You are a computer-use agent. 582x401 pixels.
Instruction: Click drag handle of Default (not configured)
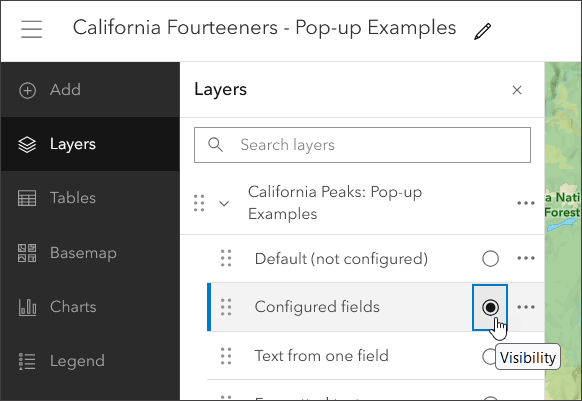coord(226,258)
